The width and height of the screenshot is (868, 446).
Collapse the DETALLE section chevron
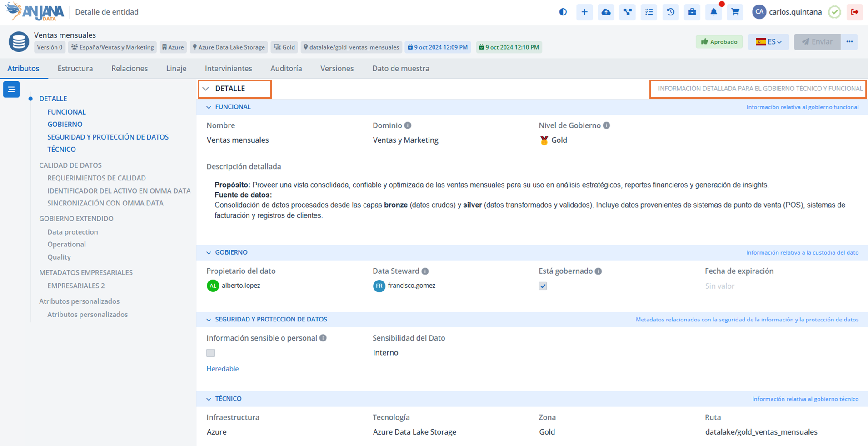206,89
